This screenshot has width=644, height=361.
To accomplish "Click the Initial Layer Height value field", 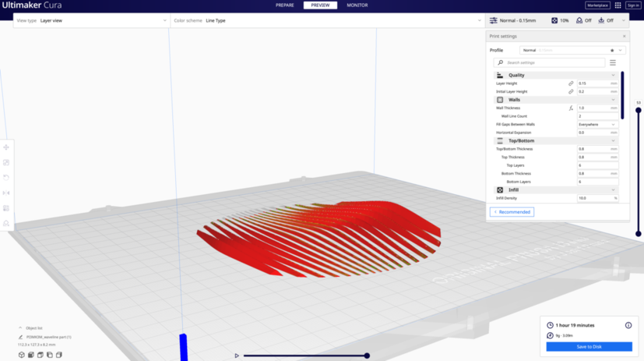I will point(597,92).
